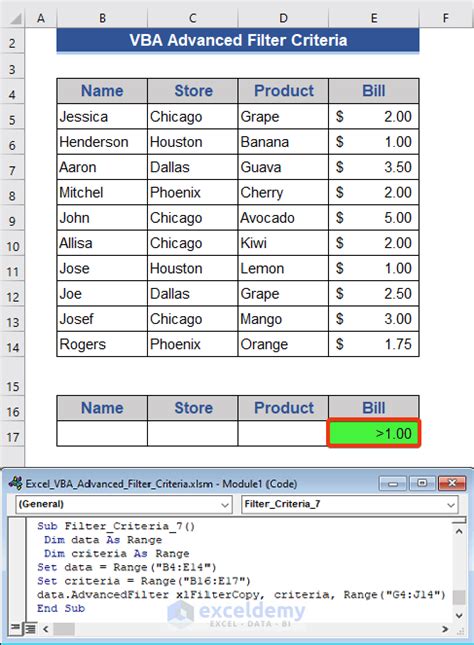Select the Cherry cell

click(283, 193)
